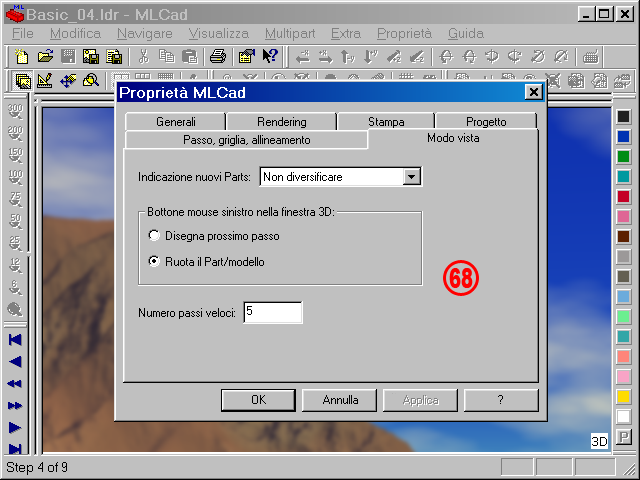Set zoom to 75 percent icon
This screenshot has height=480, width=640.
pos(15,199)
